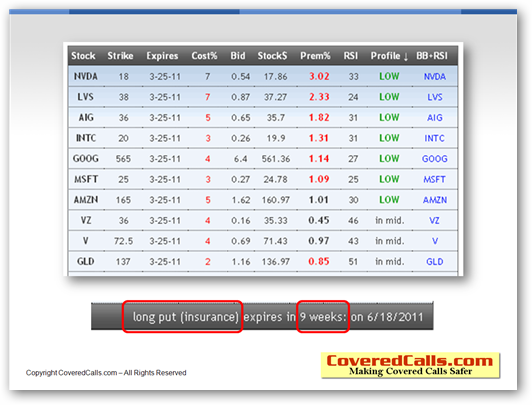Open the GOOG BB+RSI link

tap(435, 159)
